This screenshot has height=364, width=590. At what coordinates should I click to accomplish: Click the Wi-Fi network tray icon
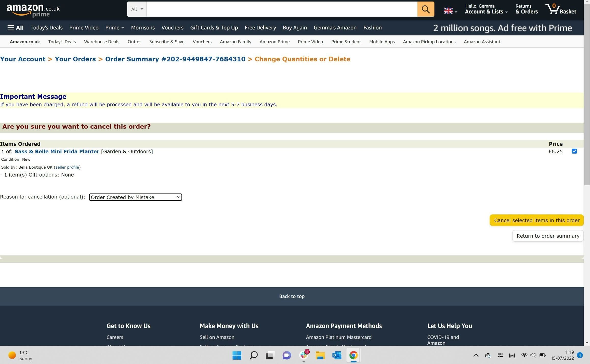click(524, 355)
